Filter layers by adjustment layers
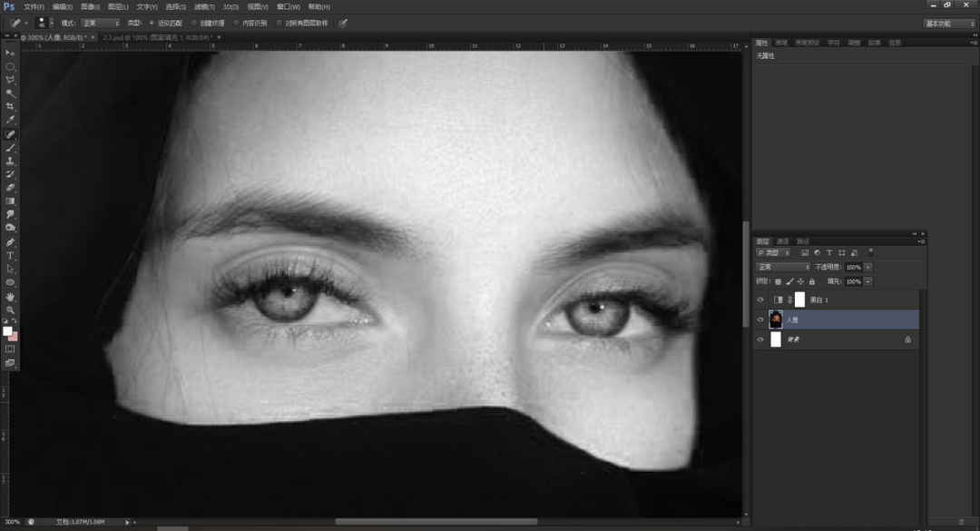Viewport: 980px width, 531px height. click(817, 252)
